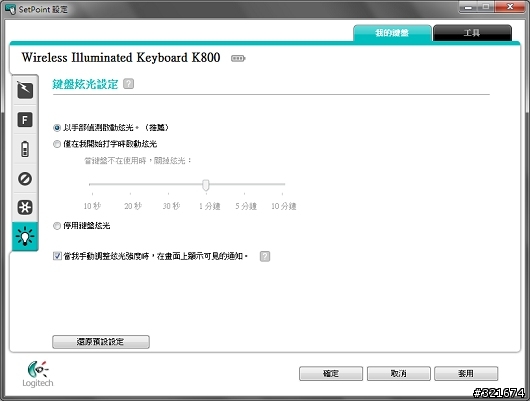Select hand-detection backlight radio (推薦)
This screenshot has height=401, width=530.
pyautogui.click(x=57, y=128)
